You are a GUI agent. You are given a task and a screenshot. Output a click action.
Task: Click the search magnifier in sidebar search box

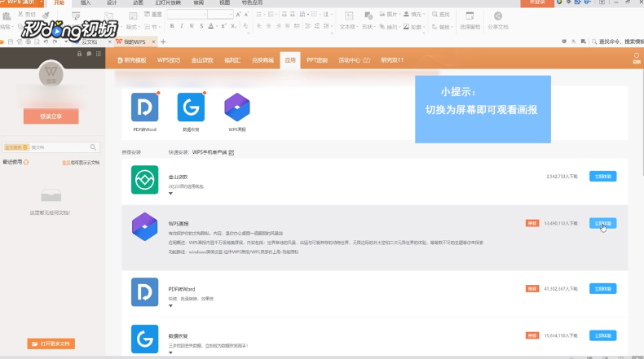[x=93, y=147]
